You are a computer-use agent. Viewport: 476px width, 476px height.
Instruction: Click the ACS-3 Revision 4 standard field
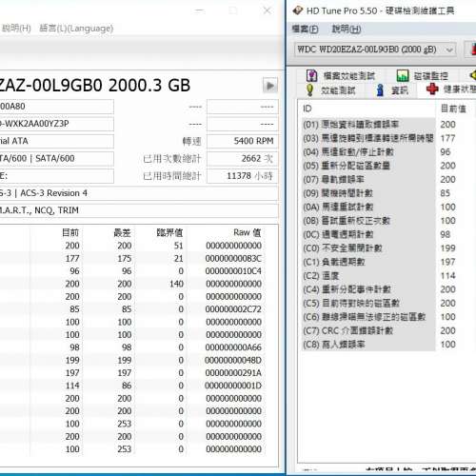pos(139,193)
